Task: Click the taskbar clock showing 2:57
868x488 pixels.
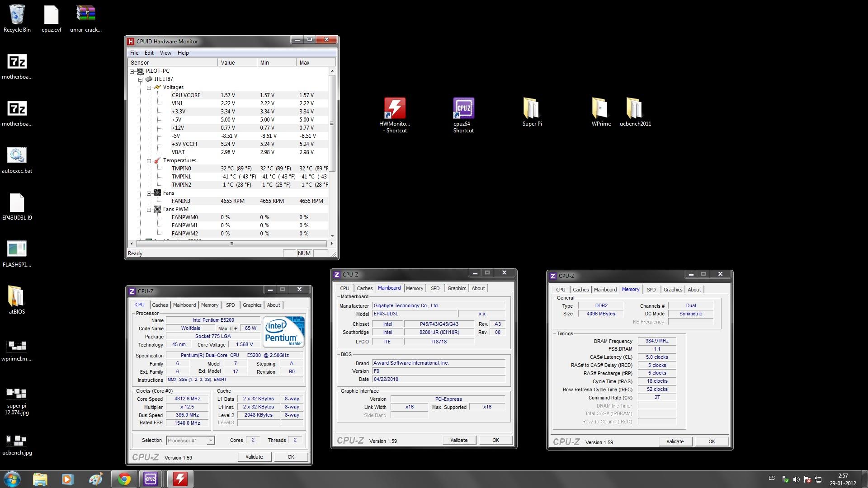Action: pyautogui.click(x=843, y=476)
